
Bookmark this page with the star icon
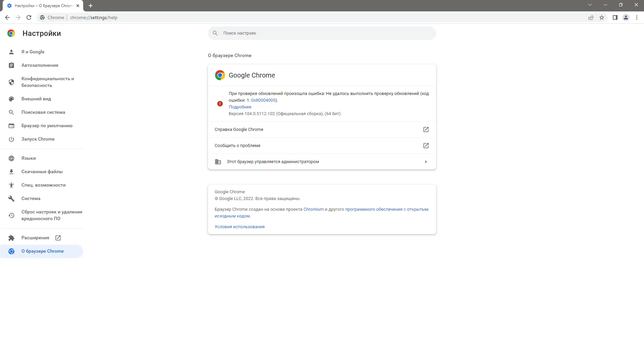(x=602, y=17)
